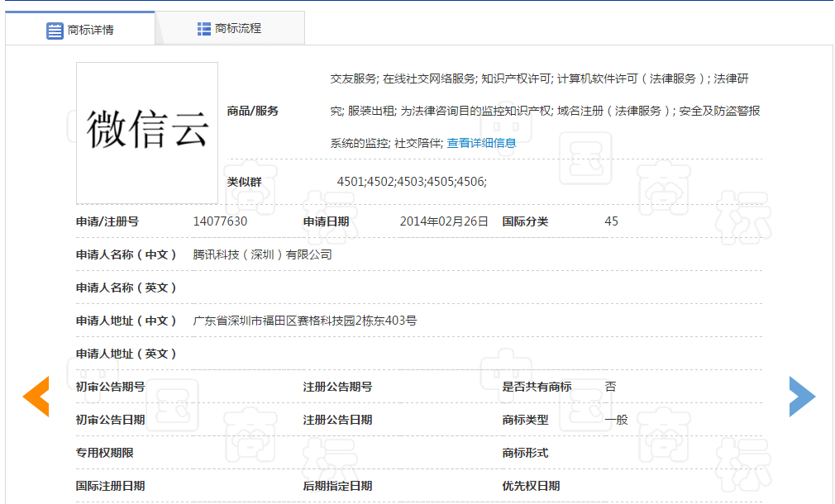Click the 微信云 trademark image
This screenshot has height=504, width=835.
(147, 133)
